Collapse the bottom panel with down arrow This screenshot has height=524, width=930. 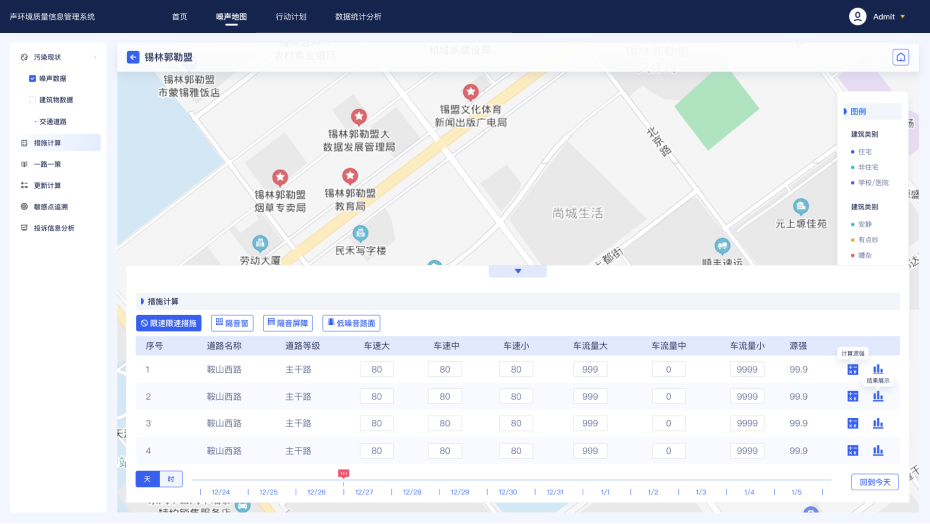pyautogui.click(x=518, y=271)
